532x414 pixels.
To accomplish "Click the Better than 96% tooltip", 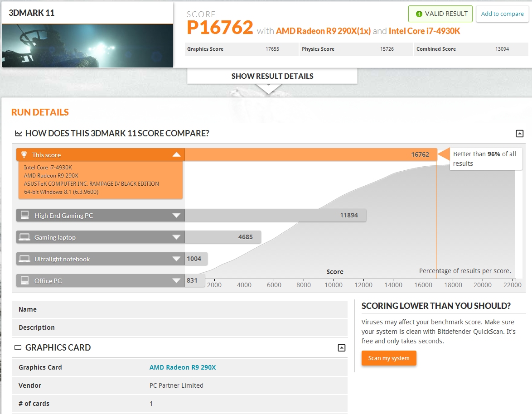I will pyautogui.click(x=485, y=159).
